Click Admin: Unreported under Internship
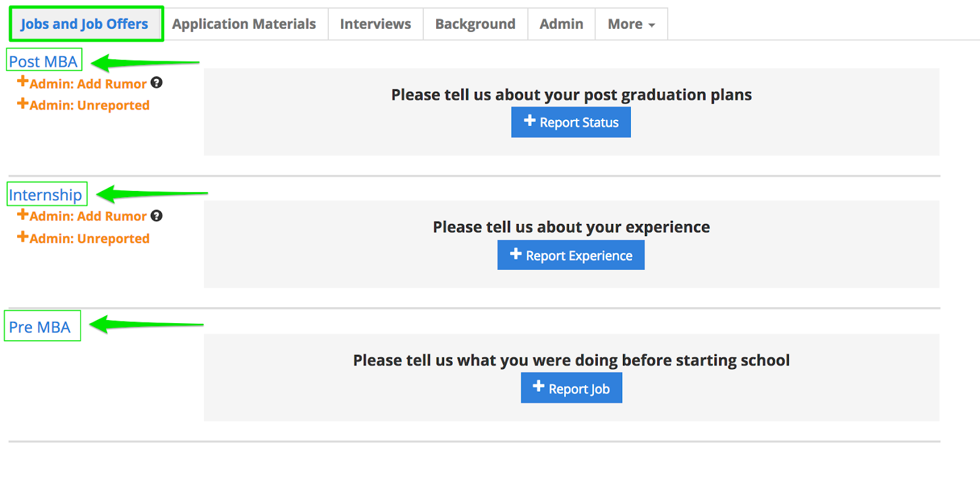The image size is (980, 481). coord(84,238)
